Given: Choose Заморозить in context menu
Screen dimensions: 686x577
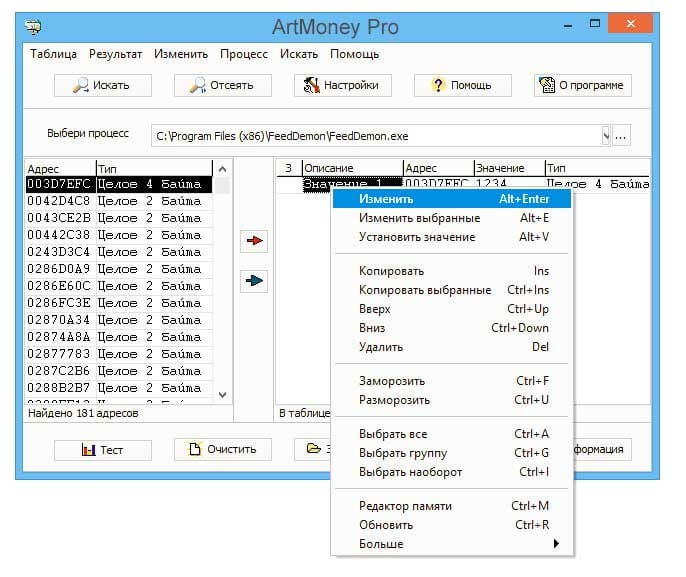Looking at the screenshot, I should 452,381.
